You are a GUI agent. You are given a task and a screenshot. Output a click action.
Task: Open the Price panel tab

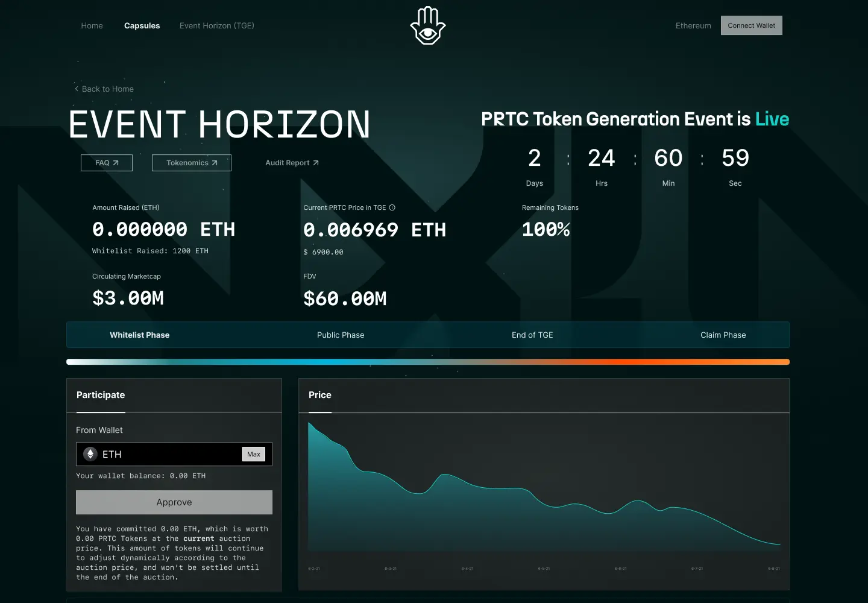pyautogui.click(x=320, y=395)
